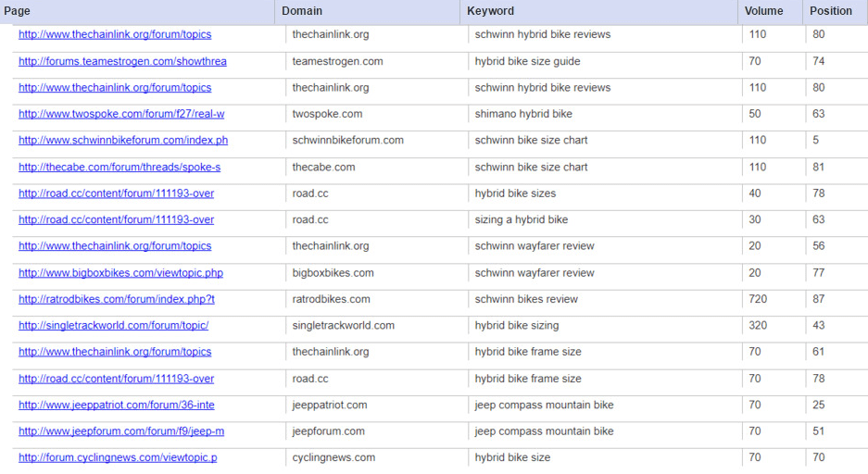Open the singletrackworld.com forum topic link
Image resolution: width=868 pixels, height=474 pixels.
click(x=114, y=326)
